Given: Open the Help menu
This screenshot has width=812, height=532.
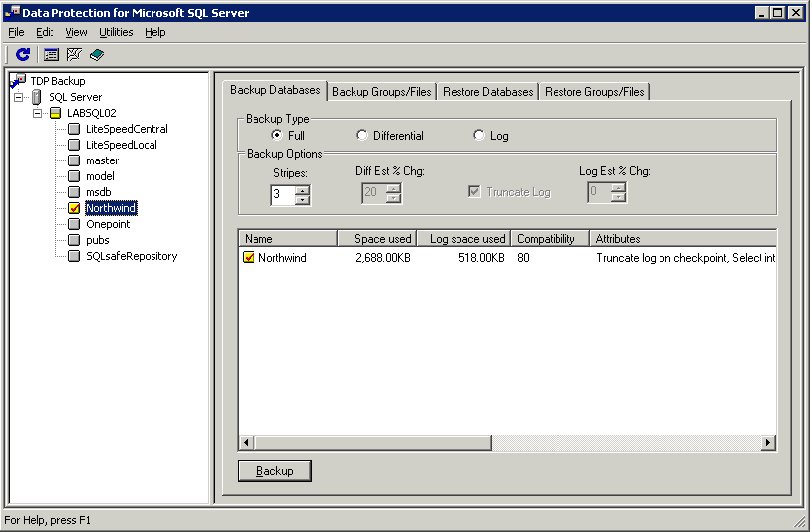Looking at the screenshot, I should click(154, 32).
